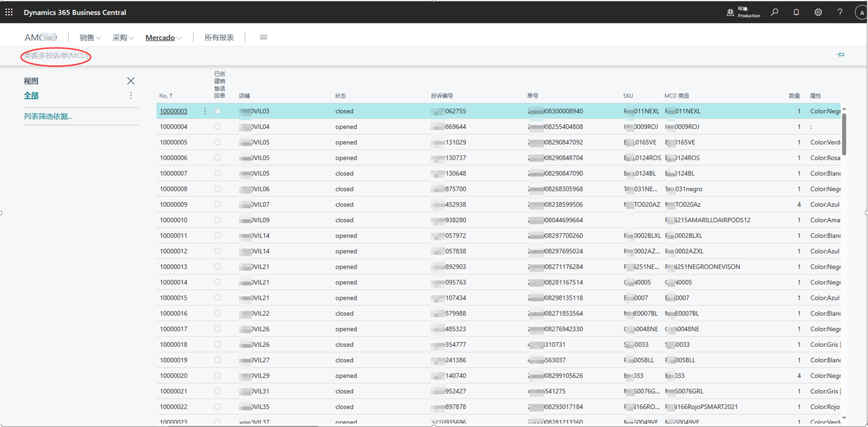Click the vertical scrollbar of the list
The image size is (868, 427).
click(x=844, y=135)
